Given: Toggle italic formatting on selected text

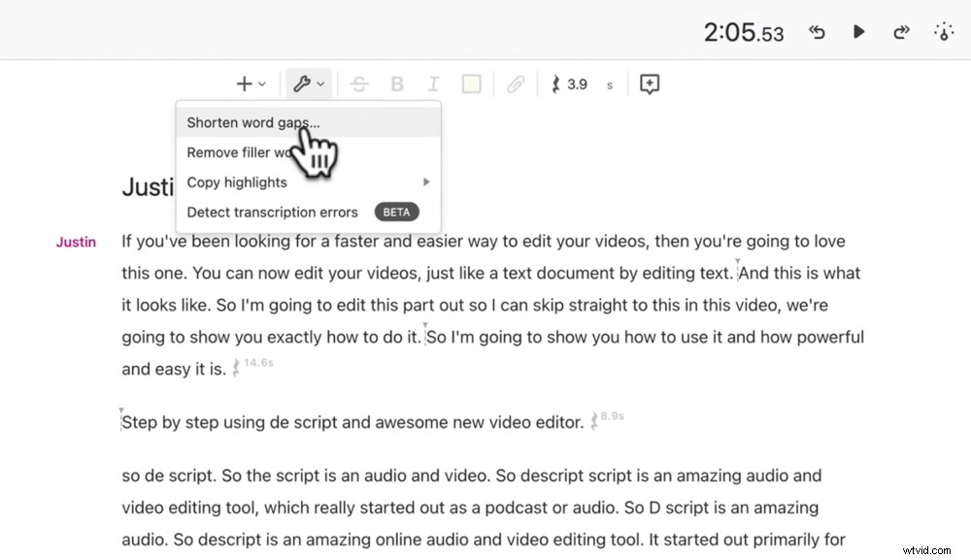Looking at the screenshot, I should click(433, 83).
